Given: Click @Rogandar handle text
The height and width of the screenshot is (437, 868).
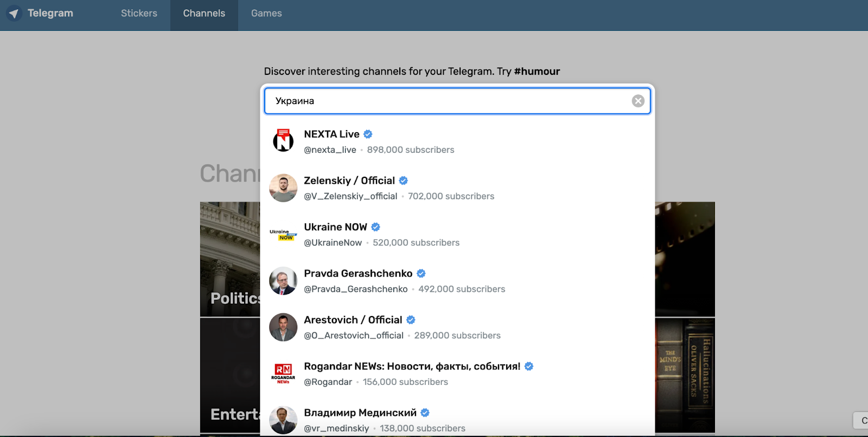Looking at the screenshot, I should (328, 382).
